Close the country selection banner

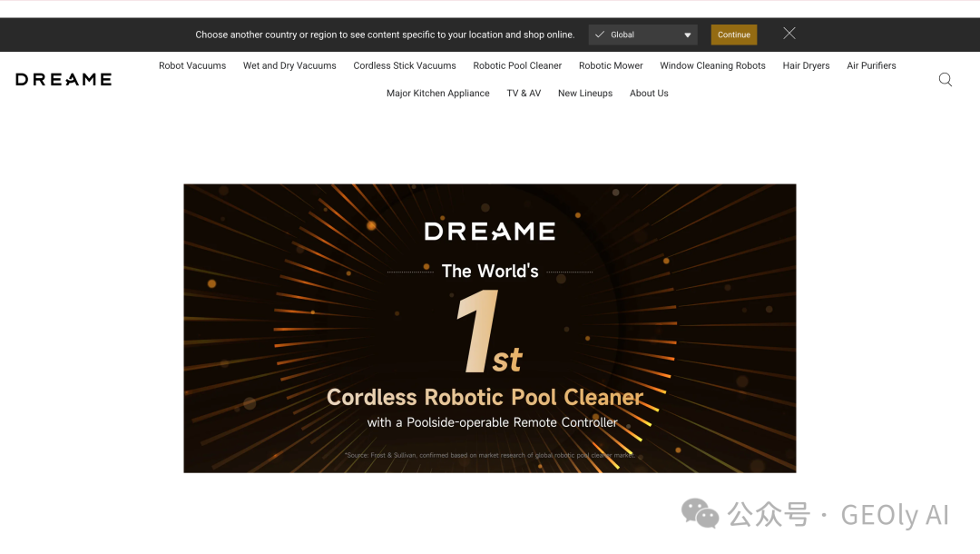(x=789, y=34)
